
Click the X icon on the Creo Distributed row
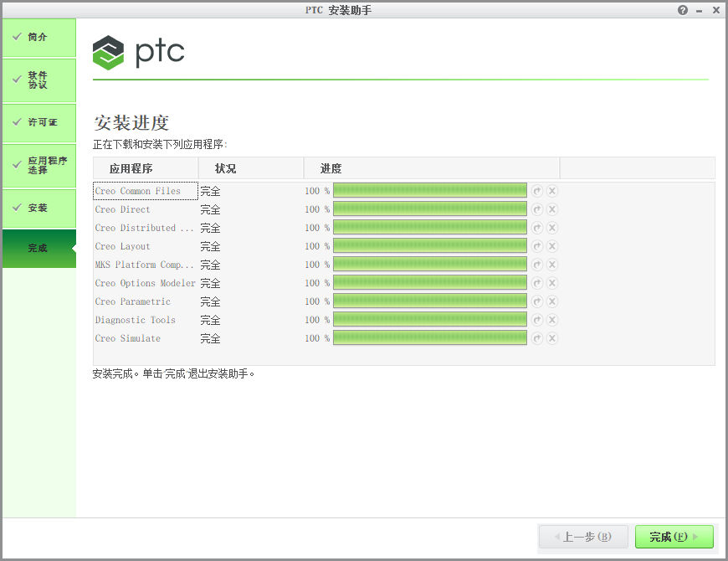point(552,228)
